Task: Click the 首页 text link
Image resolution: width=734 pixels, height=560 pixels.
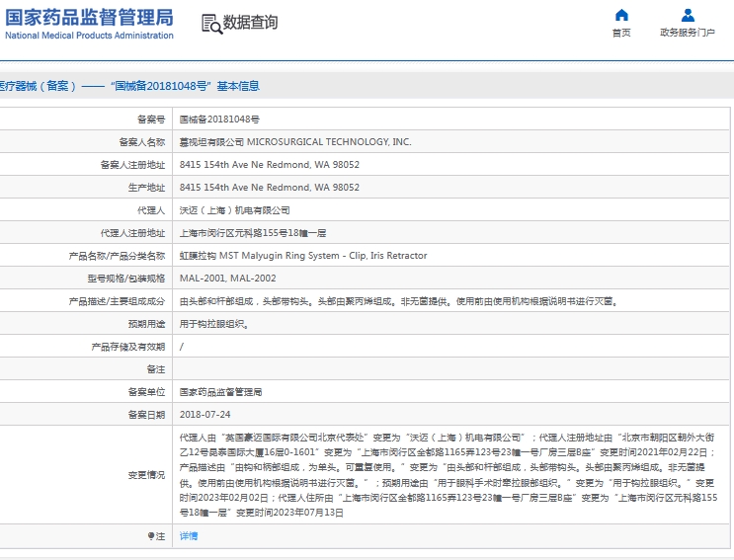Action: pyautogui.click(x=621, y=33)
